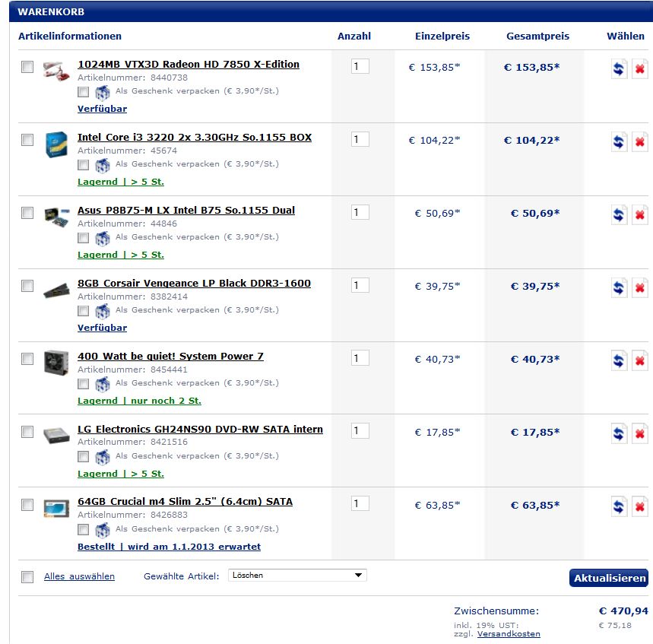This screenshot has width=653, height=644.
Task: Open 1024MB VTX3D Radeon HD 7850 product link
Action: coord(189,65)
